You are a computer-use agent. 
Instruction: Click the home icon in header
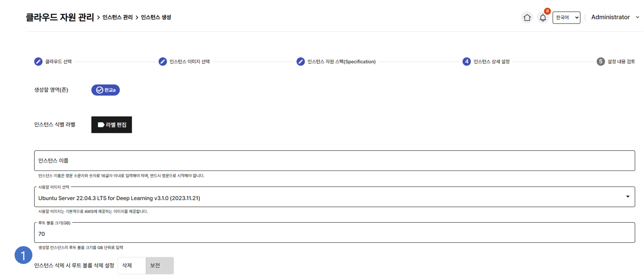click(x=527, y=17)
